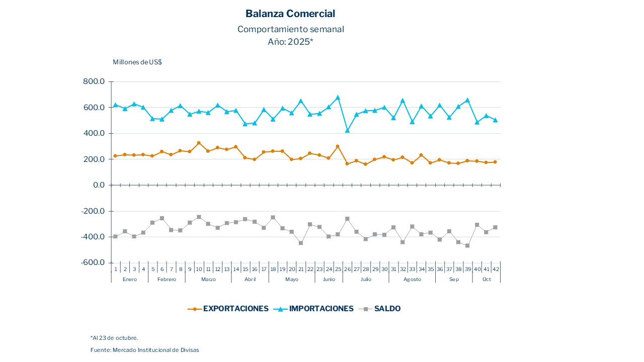644x362 pixels.
Task: Click the 800.0 value on the vertical axis
Action: click(x=94, y=81)
